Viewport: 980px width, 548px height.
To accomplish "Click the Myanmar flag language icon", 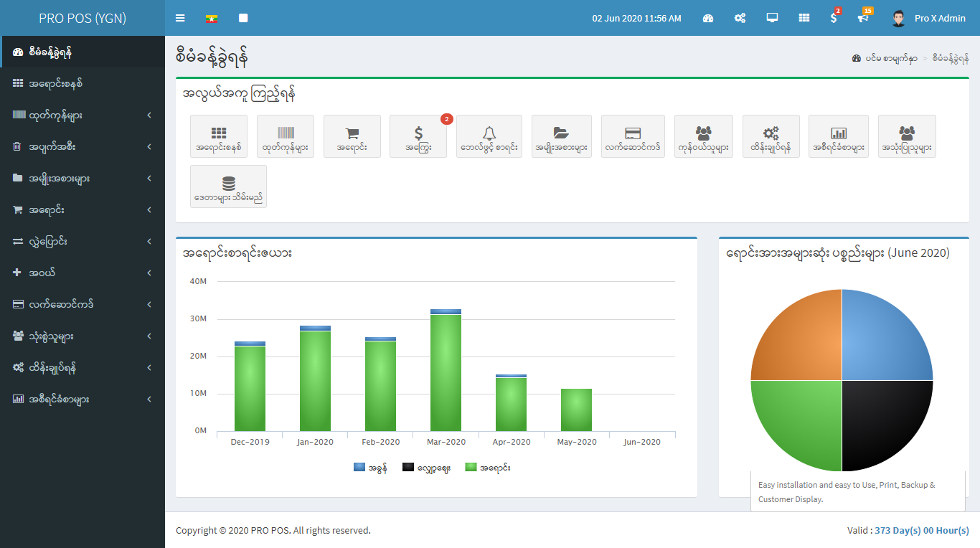I will click(212, 18).
